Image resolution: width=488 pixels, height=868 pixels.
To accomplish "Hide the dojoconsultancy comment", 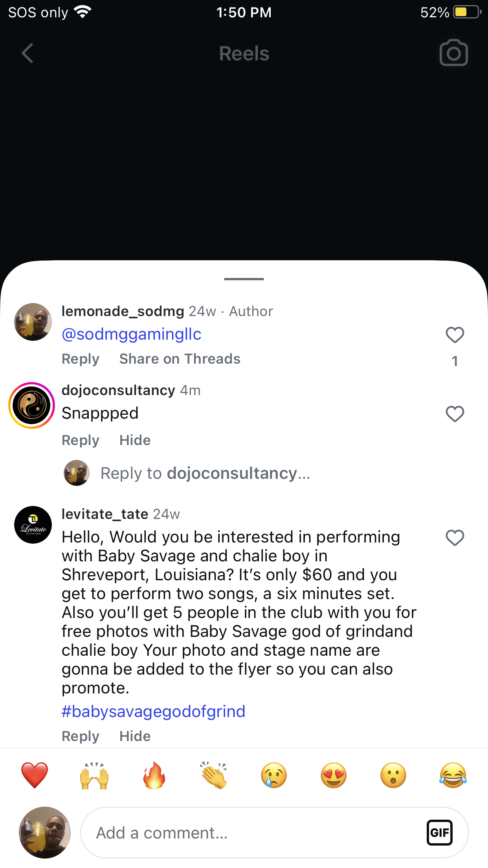I will tap(135, 440).
